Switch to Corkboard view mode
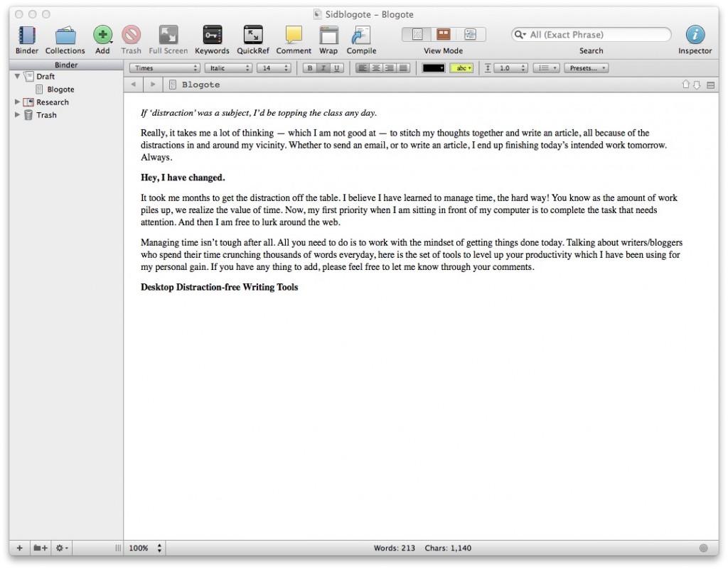728x569 pixels. tap(443, 33)
